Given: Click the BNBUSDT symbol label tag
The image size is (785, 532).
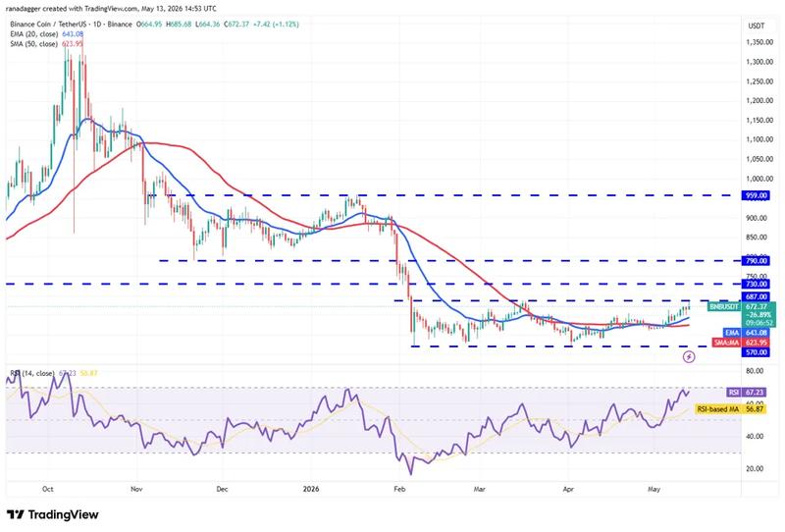Looking at the screenshot, I should point(724,306).
